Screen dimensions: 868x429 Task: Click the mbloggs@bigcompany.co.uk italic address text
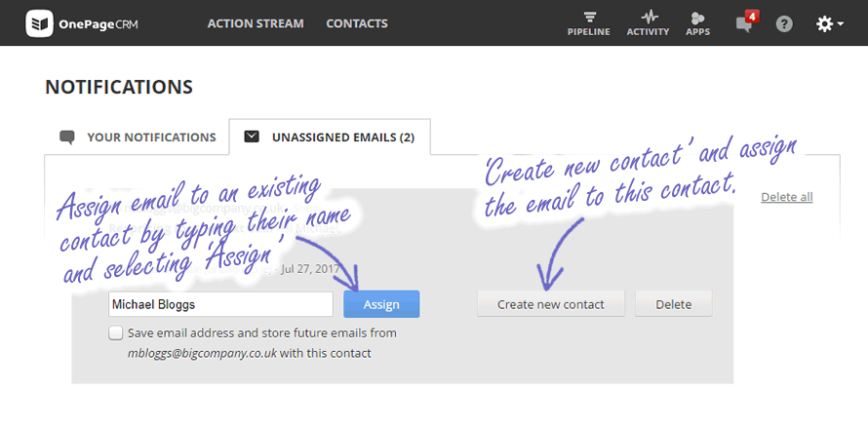click(202, 353)
